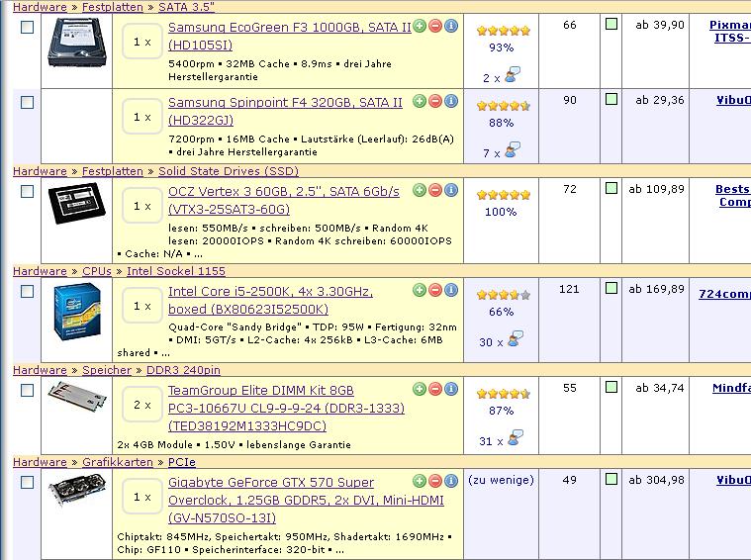Open the Bests Comp shop link in the OCZ row
This screenshot has height=560, width=751.
tap(733, 196)
